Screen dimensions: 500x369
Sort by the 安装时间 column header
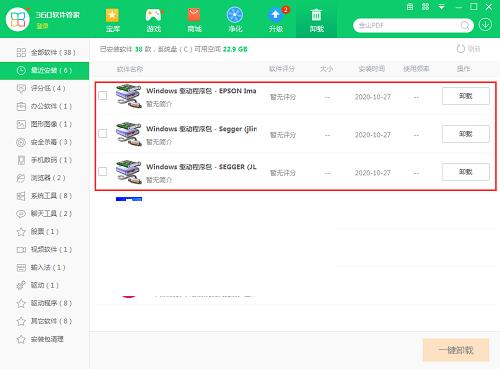pos(372,69)
